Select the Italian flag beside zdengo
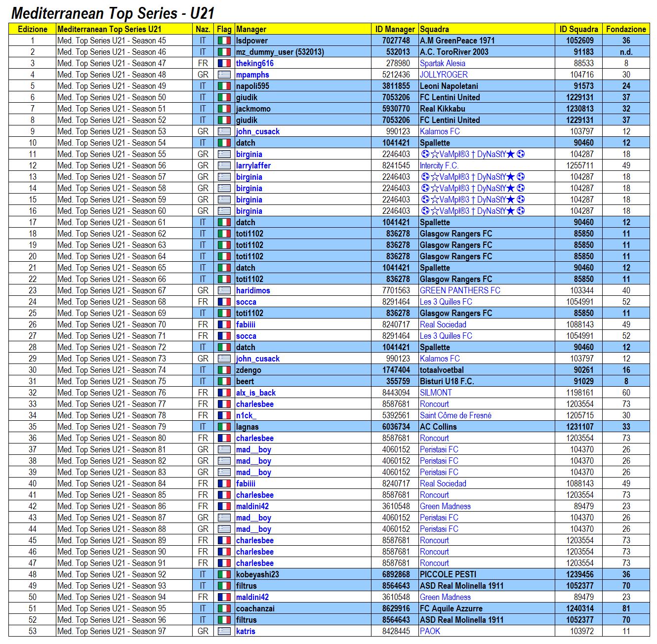Image resolution: width=657 pixels, height=644 pixels. [224, 370]
